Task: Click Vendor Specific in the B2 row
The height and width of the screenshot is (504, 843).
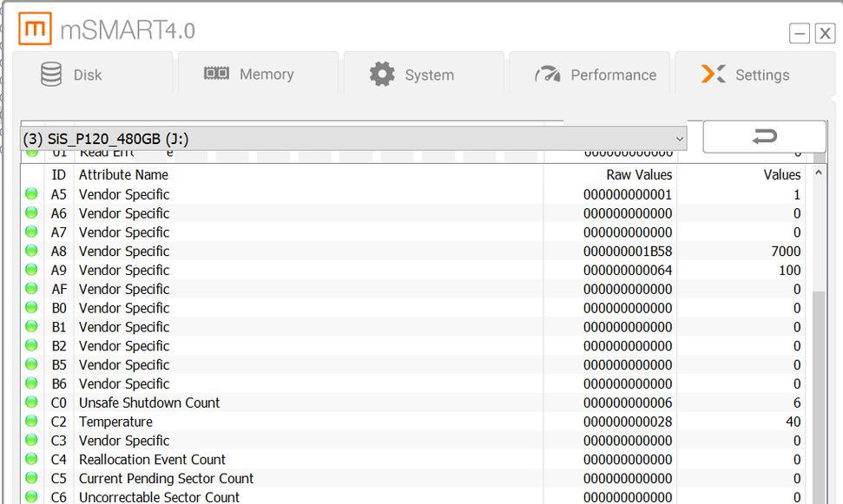Action: (x=124, y=346)
